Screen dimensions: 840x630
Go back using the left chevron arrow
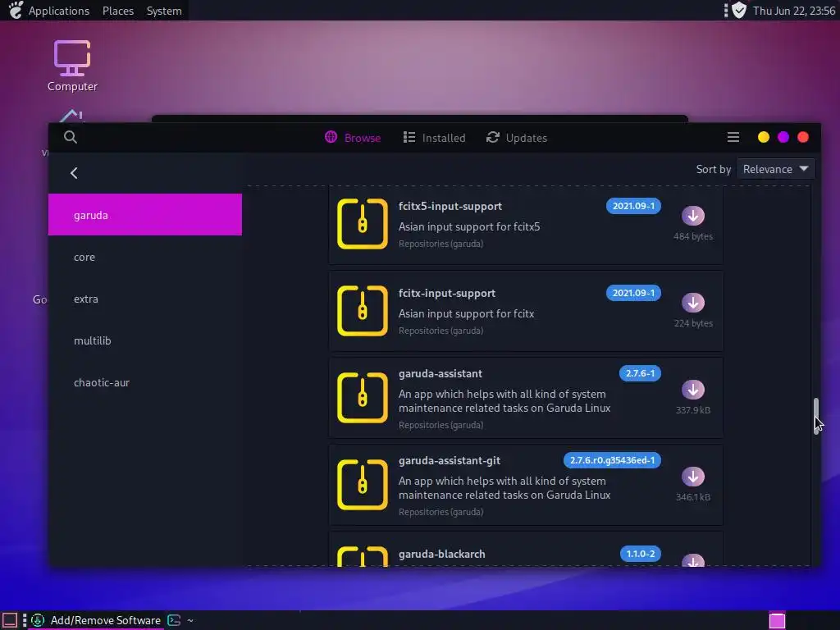tap(74, 173)
